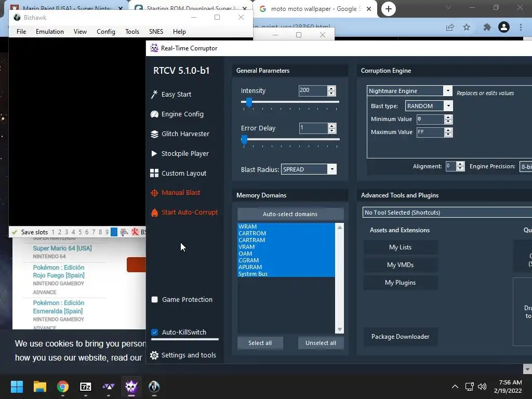532x399 pixels.
Task: Open Super Mario 64 [USA] link
Action: (62, 248)
